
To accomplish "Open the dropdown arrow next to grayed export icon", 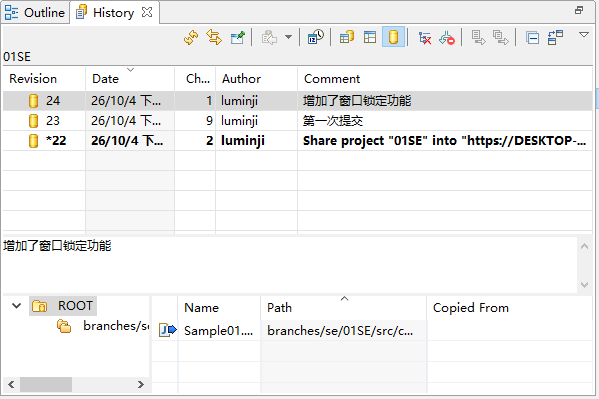I will pyautogui.click(x=288, y=37).
